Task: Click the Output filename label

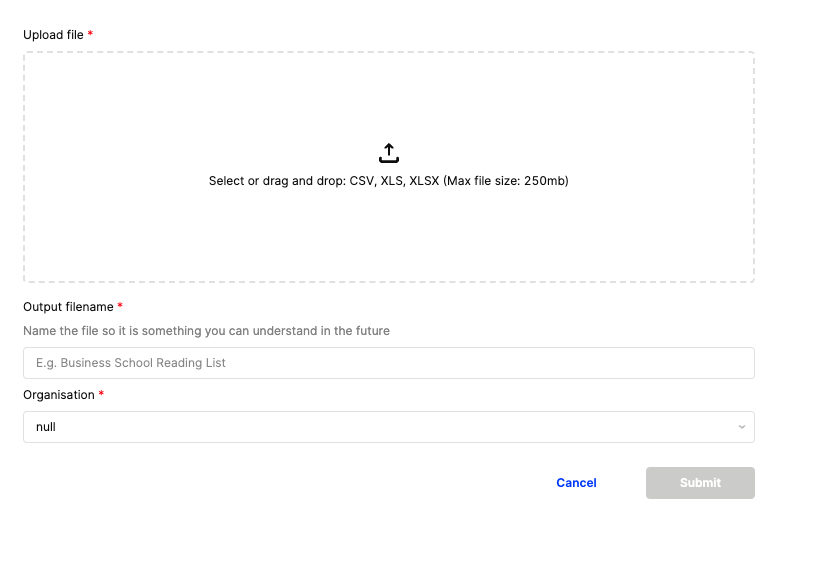Action: [68, 307]
